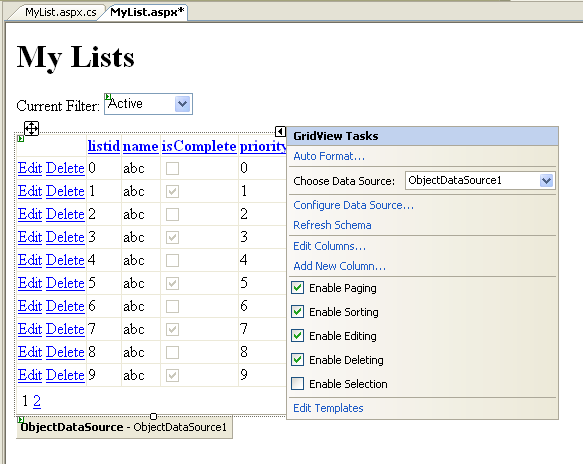Open the Choose Data Source dropdown

pyautogui.click(x=546, y=181)
